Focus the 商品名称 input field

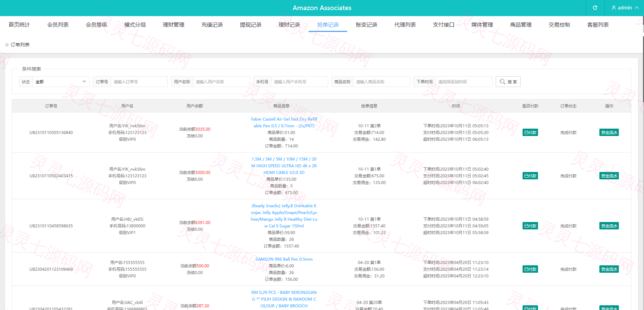381,82
